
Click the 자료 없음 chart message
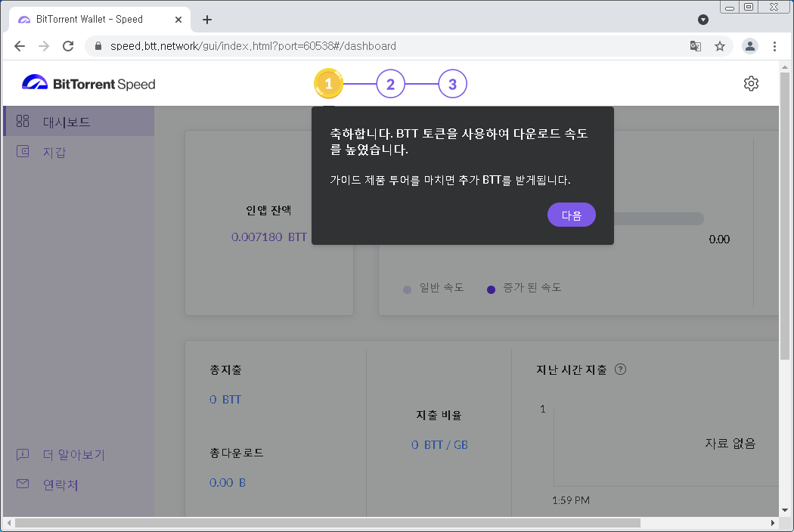730,444
